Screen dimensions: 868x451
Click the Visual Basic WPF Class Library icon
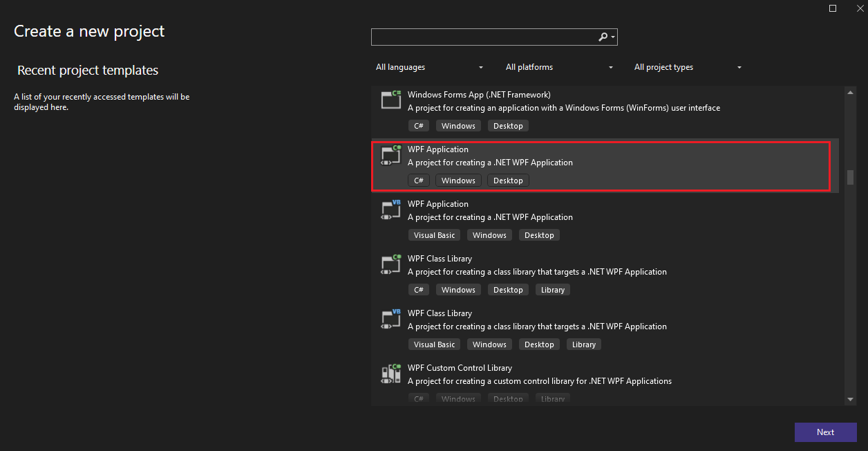click(x=391, y=319)
